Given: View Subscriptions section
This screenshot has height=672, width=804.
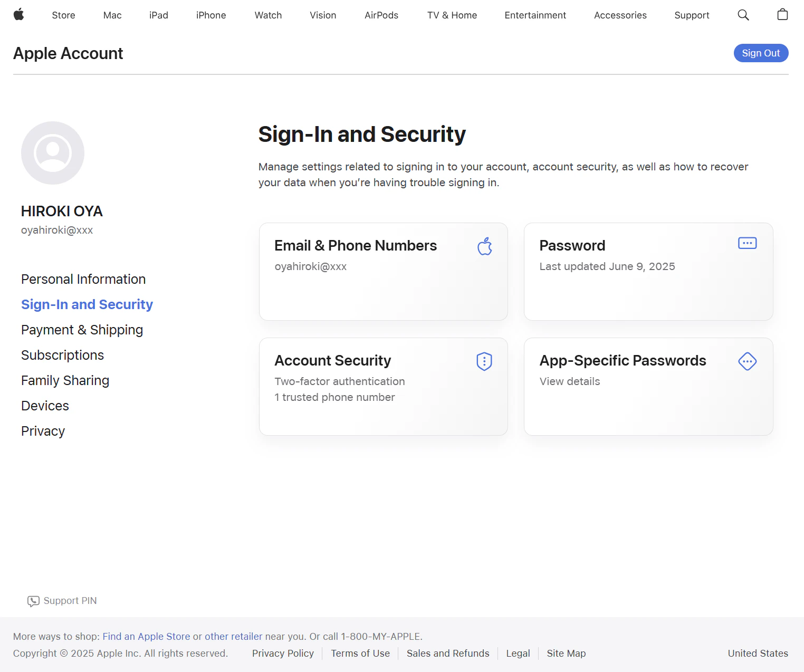Looking at the screenshot, I should [63, 355].
